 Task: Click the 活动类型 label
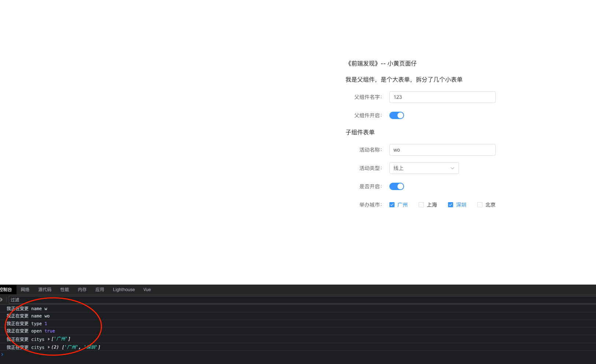coord(370,168)
